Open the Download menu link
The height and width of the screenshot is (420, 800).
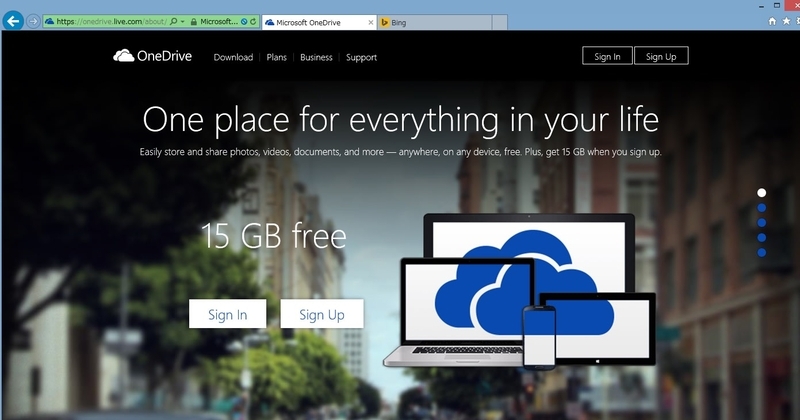[x=233, y=57]
